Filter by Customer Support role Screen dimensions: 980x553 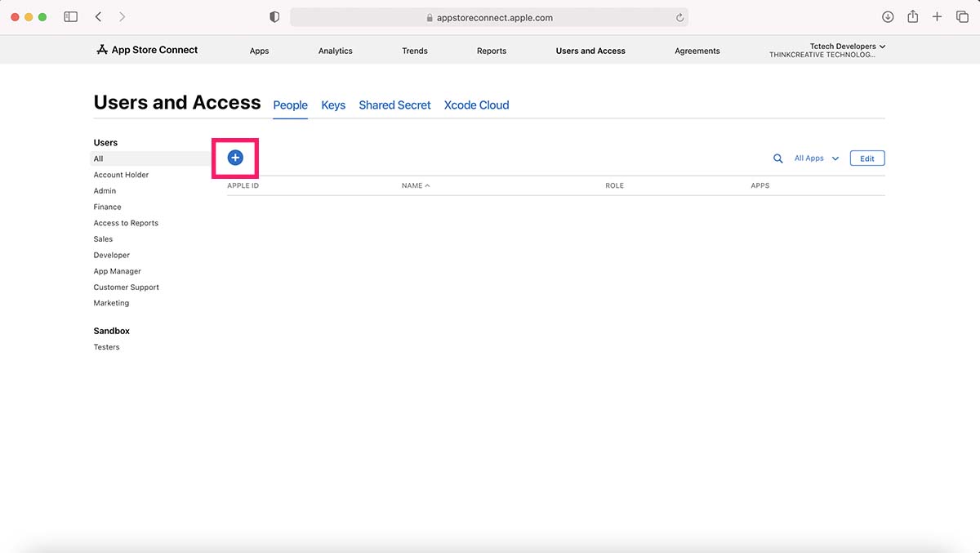126,288
